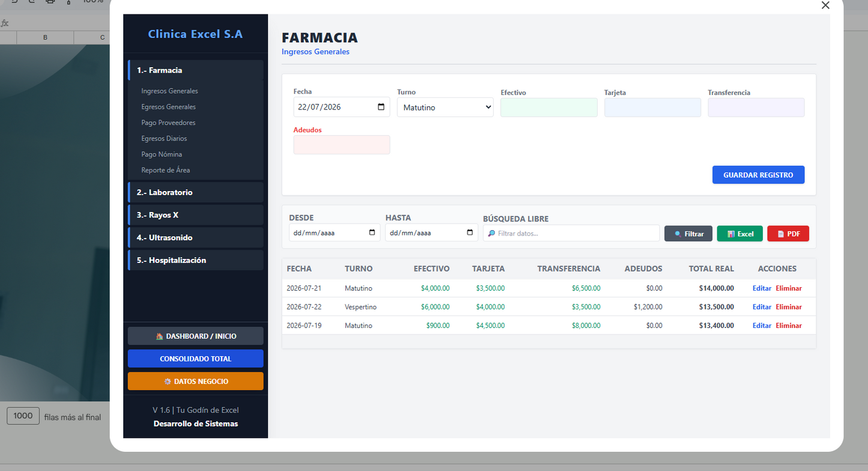Image resolution: width=868 pixels, height=471 pixels.
Task: Open the Turno dropdown
Action: tap(445, 108)
